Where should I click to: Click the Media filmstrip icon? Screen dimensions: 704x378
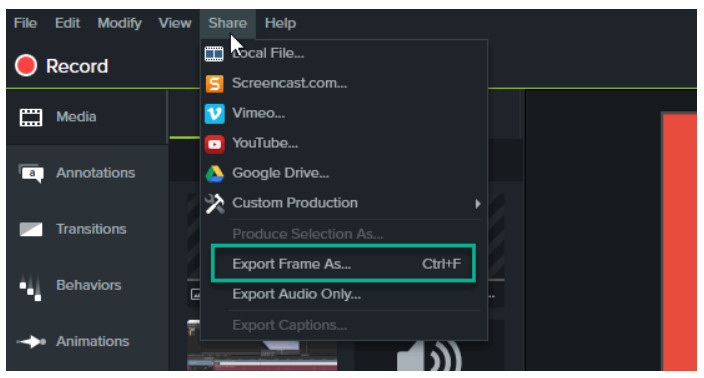point(31,117)
